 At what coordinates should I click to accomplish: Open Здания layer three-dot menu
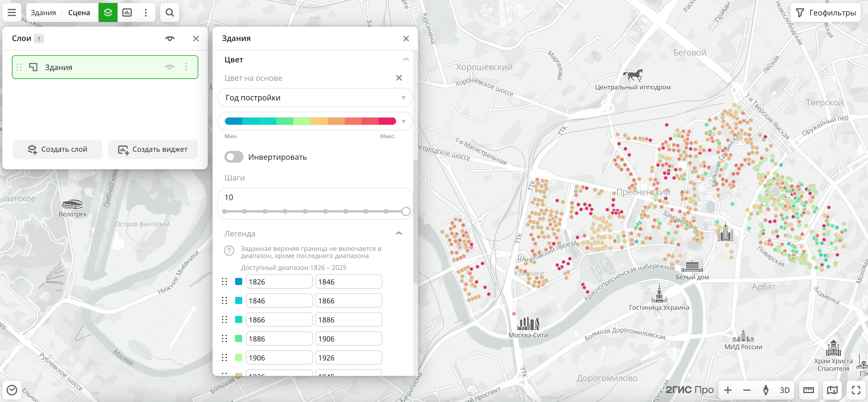pos(186,67)
